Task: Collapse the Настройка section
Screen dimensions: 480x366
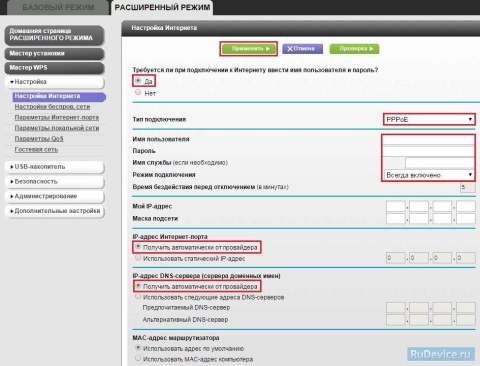Action: [54, 82]
